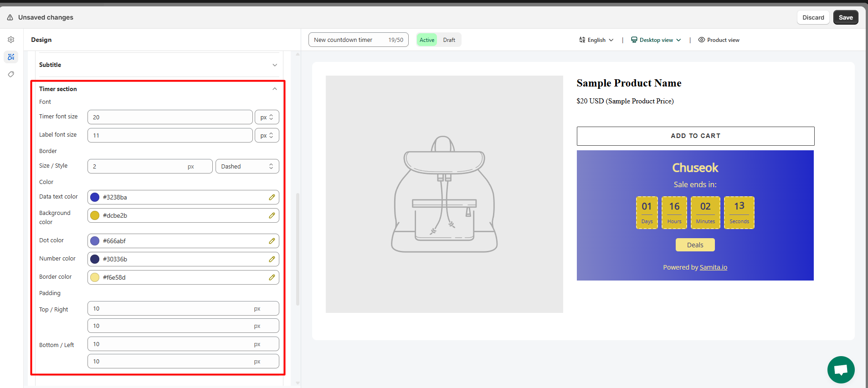Image resolution: width=868 pixels, height=388 pixels.
Task: Set timer status to Active
Action: [426, 40]
